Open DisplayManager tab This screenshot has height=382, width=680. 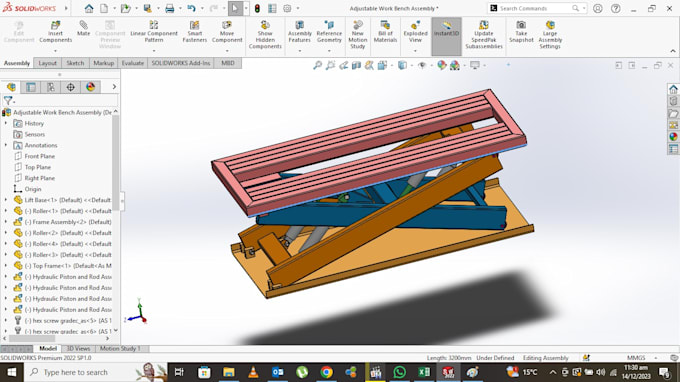coord(90,87)
